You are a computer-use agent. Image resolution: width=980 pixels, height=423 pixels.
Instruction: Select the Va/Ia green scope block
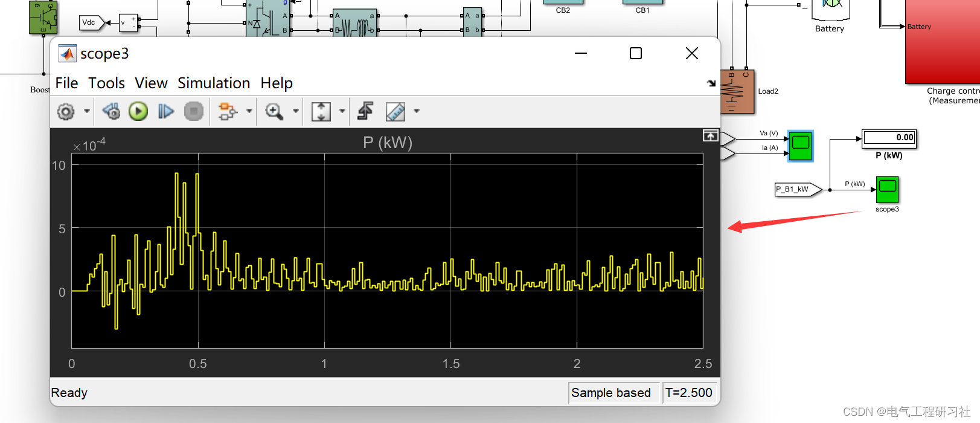pos(801,146)
